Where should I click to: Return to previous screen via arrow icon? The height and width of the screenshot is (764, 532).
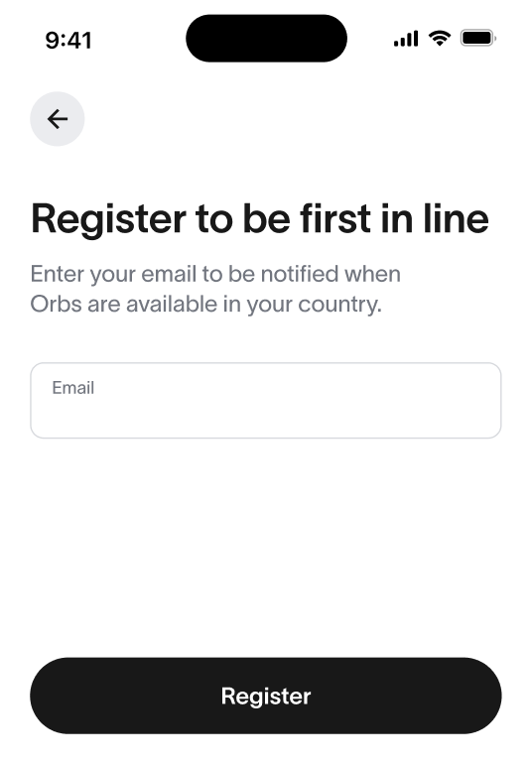tap(57, 119)
